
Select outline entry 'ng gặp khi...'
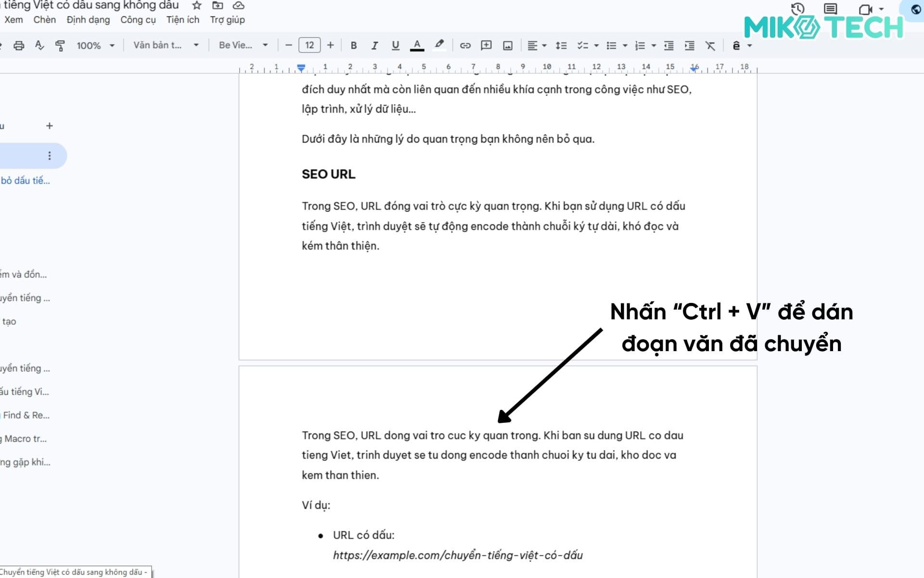point(26,462)
